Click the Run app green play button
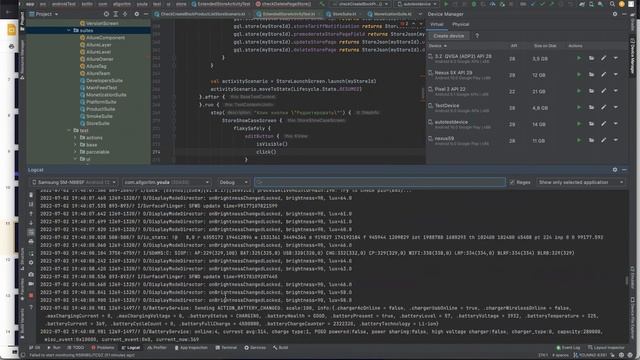 point(446,4)
